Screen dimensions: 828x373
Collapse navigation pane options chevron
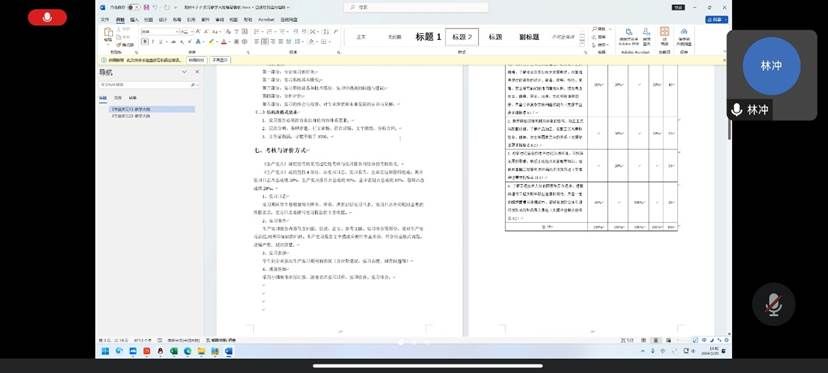(184, 72)
